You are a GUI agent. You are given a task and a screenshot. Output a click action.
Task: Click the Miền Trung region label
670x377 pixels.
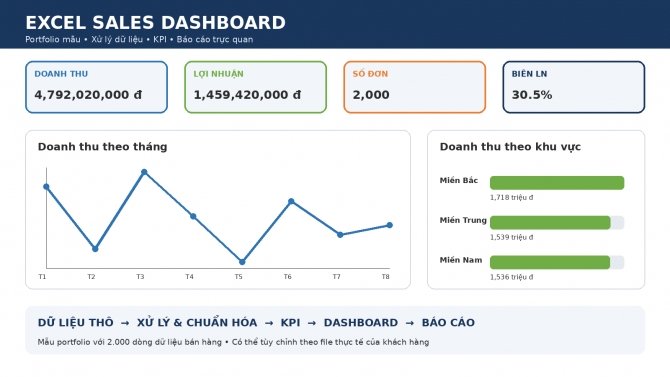463,220
